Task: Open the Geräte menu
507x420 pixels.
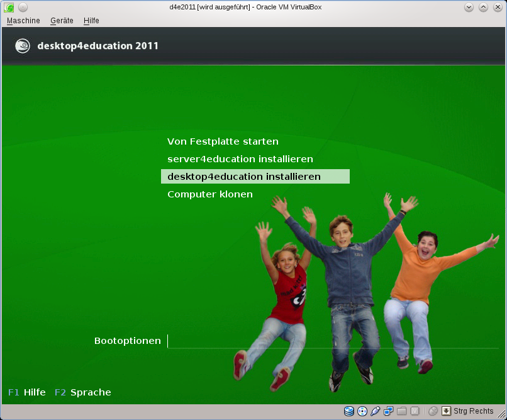Action: coord(62,21)
